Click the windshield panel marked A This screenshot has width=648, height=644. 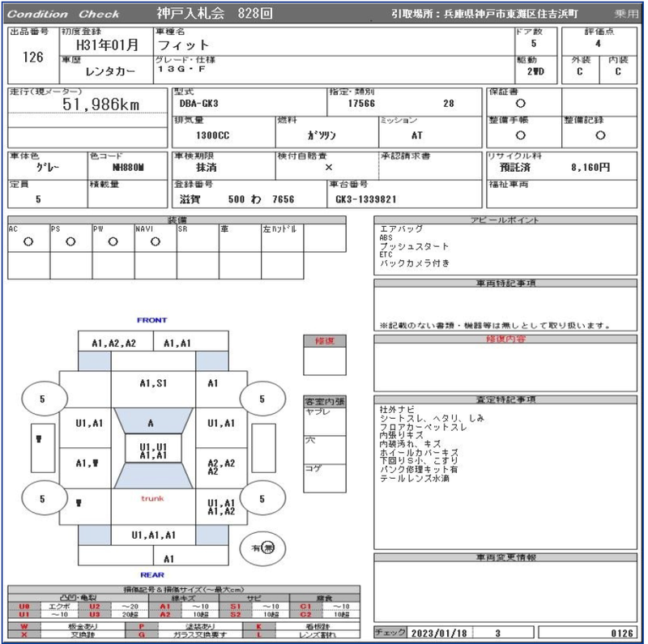click(x=153, y=420)
